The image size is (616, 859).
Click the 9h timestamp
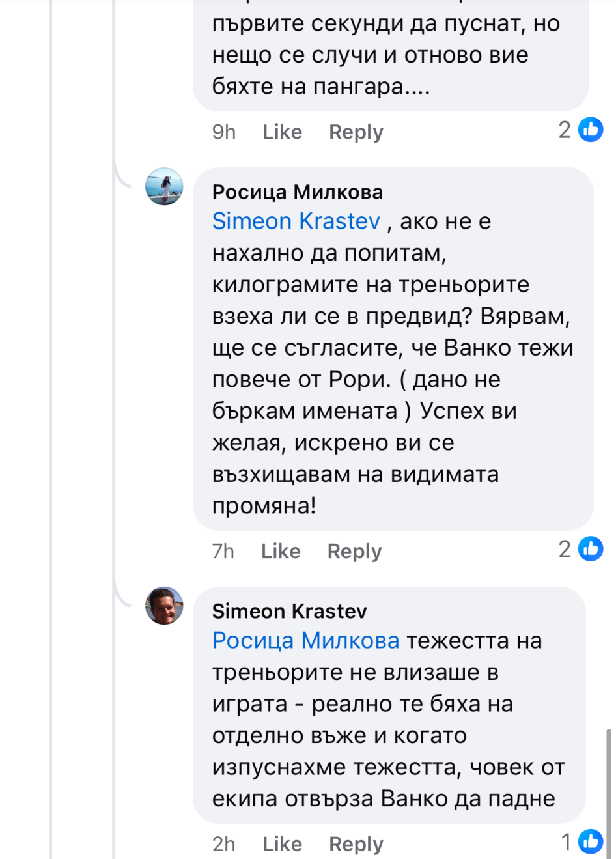223,132
